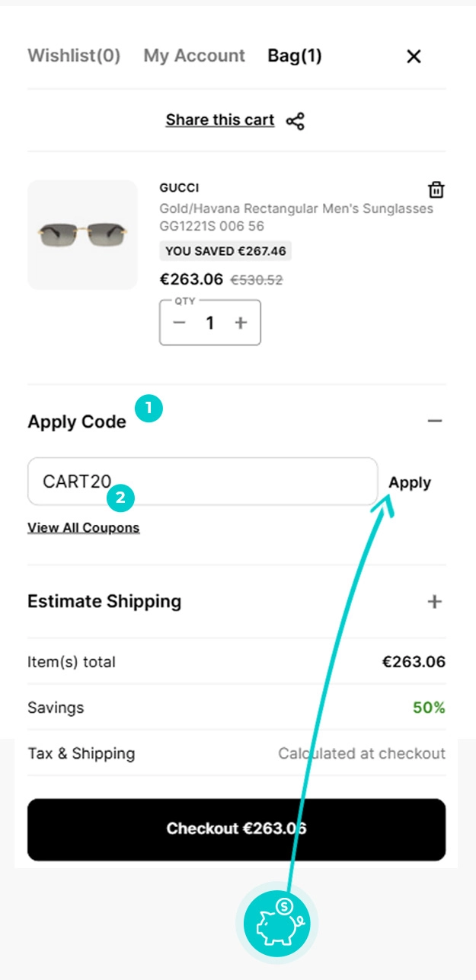Click the Gold/Havana Rectangular Sunglasses title
Screen dimensions: 476x980
296,217
